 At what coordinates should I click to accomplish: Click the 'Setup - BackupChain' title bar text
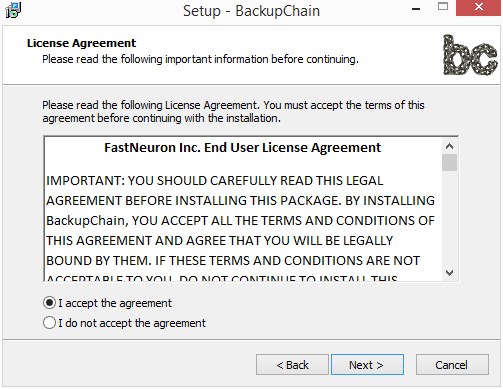251,11
